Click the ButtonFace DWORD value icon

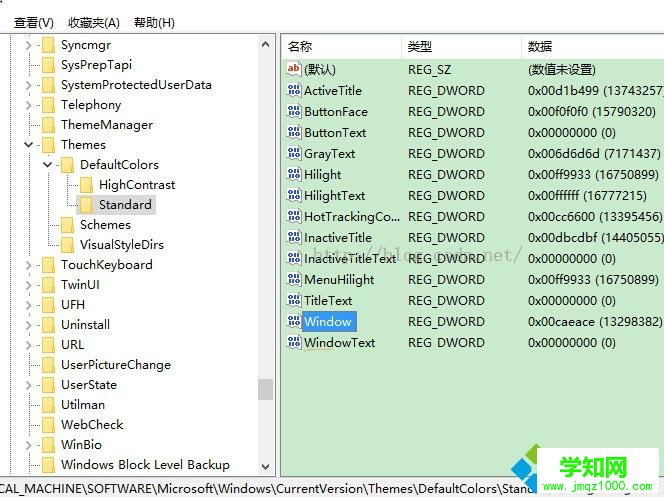294,111
